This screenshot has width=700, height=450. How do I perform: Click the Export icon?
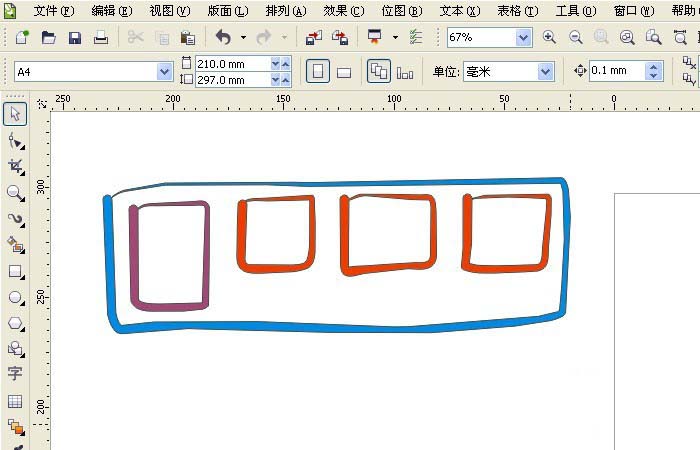point(340,38)
